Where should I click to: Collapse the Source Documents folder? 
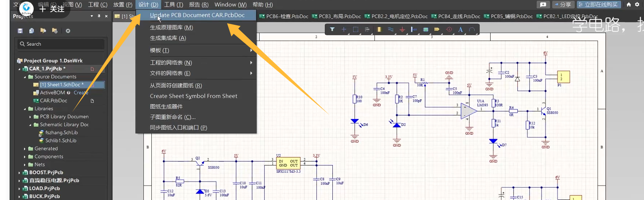pos(25,77)
